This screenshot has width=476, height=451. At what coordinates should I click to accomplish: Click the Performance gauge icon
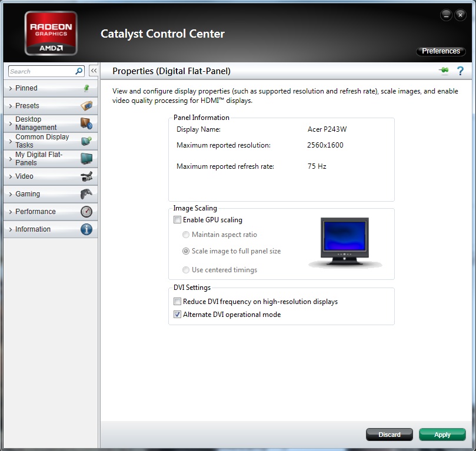tap(86, 212)
